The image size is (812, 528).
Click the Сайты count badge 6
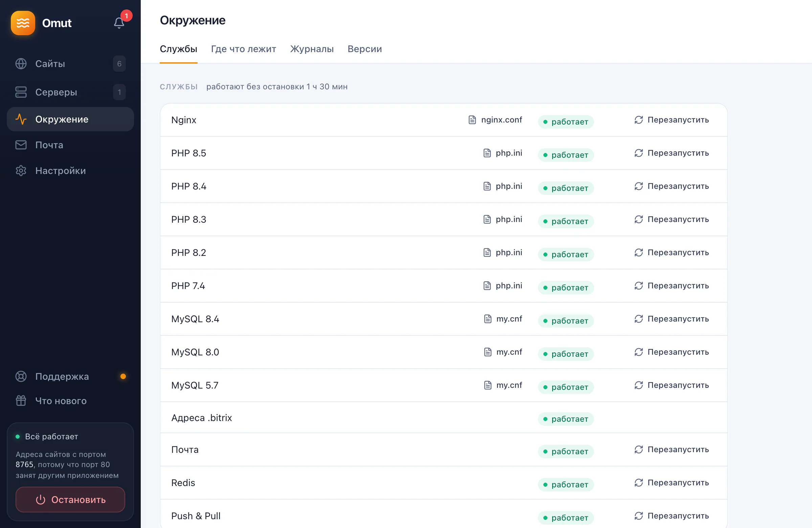[119, 64]
